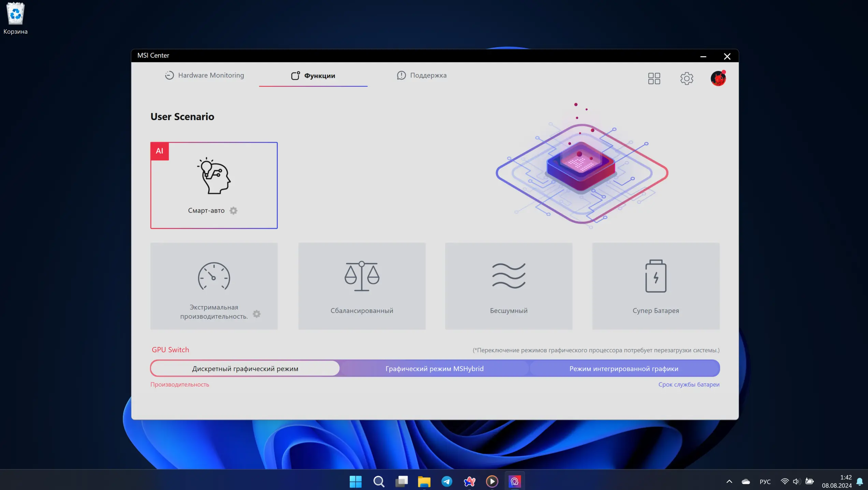Open the Windows Start menu

[x=356, y=481]
